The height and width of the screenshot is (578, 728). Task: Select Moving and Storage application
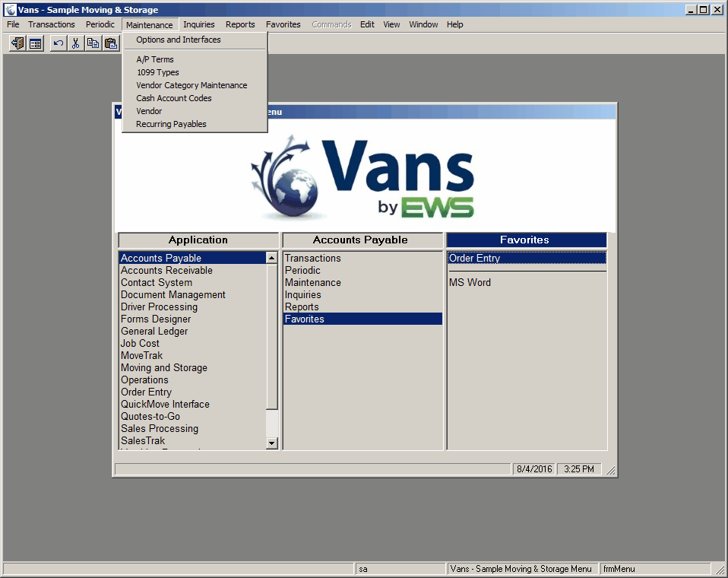(x=193, y=367)
